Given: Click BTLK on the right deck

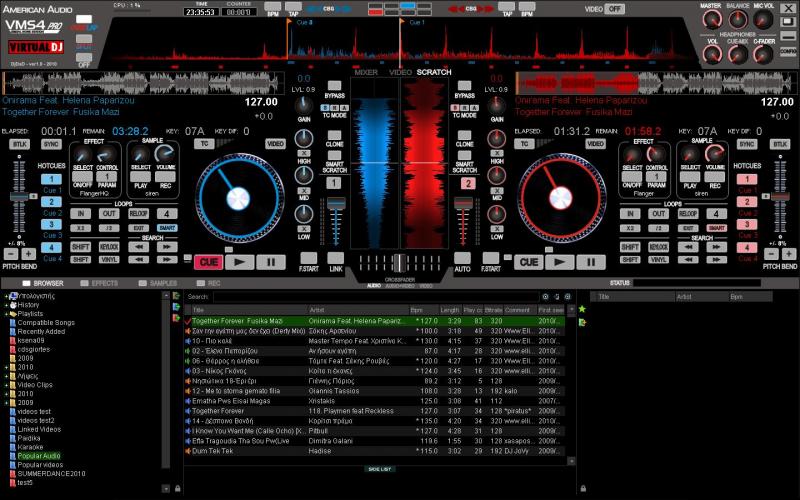Looking at the screenshot, I should (780, 144).
